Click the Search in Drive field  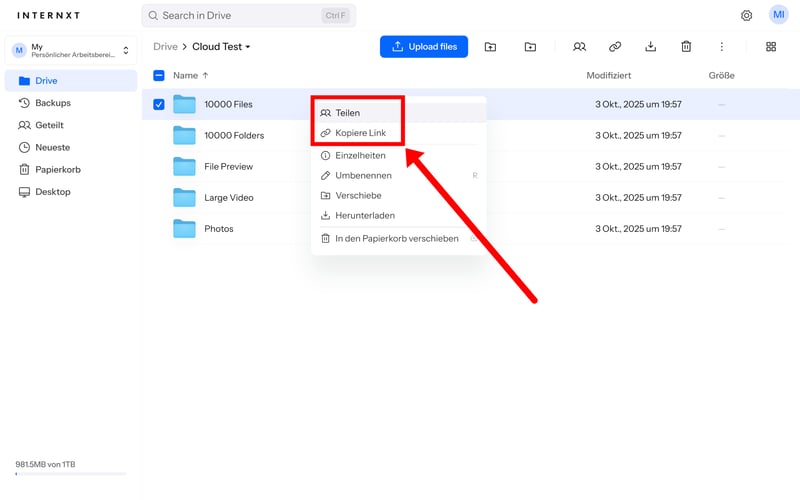point(250,16)
